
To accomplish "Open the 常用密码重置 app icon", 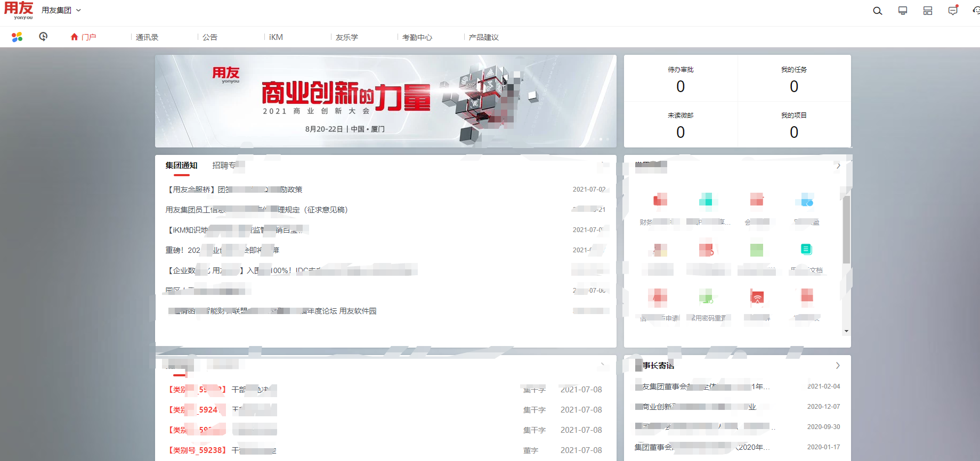I will click(706, 297).
